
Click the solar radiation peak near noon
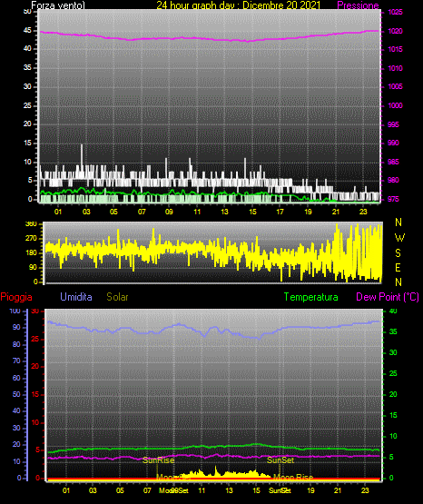coord(216,469)
